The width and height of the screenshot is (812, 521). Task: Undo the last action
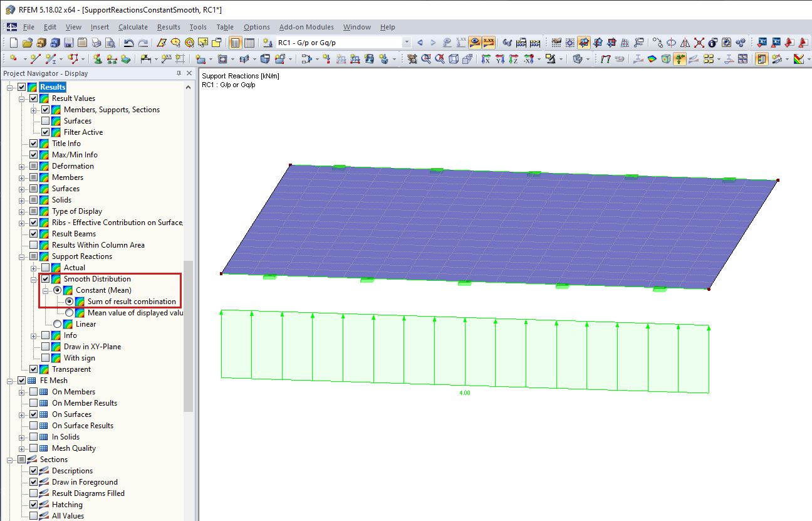tap(128, 43)
